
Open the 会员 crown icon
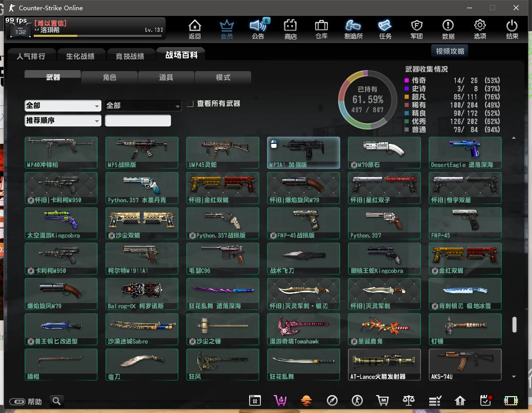227,29
